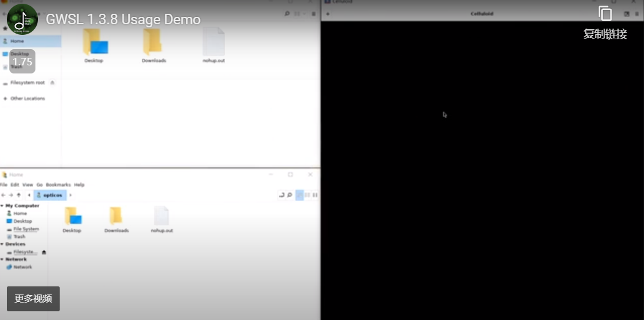644x320 pixels.
Task: Select the opticos path bar button
Action: click(50, 195)
